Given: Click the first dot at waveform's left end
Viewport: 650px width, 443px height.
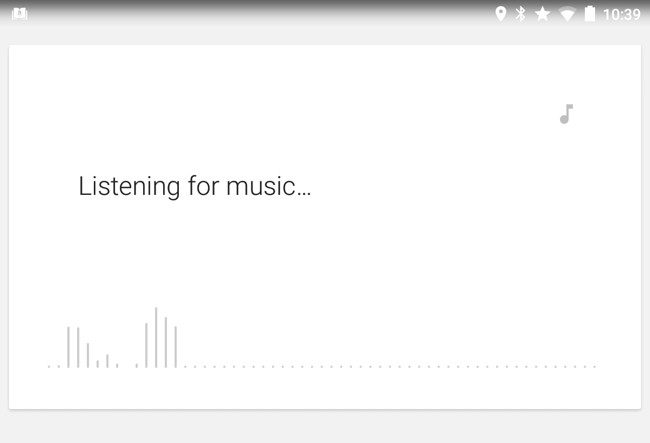Looking at the screenshot, I should (x=49, y=366).
